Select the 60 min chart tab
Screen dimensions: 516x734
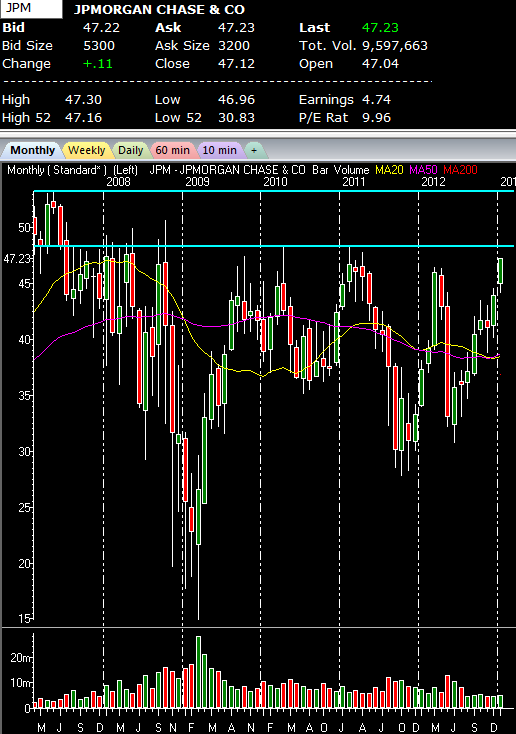tap(173, 150)
